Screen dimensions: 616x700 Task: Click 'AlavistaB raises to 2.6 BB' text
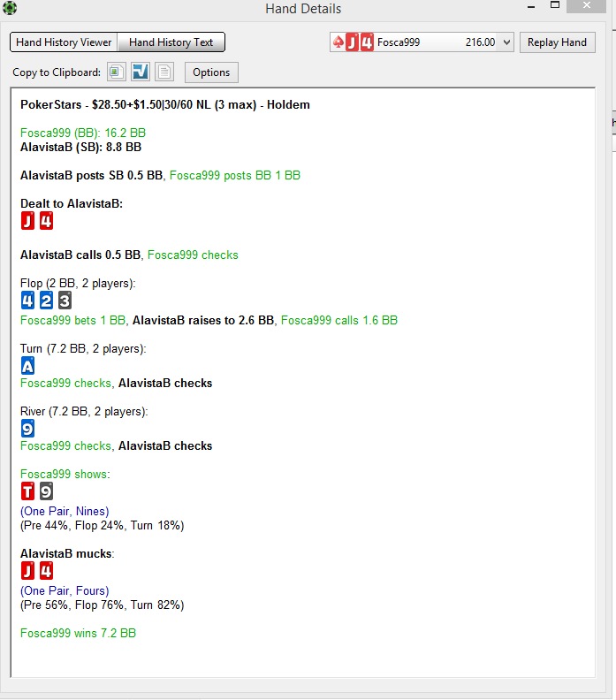coord(203,321)
